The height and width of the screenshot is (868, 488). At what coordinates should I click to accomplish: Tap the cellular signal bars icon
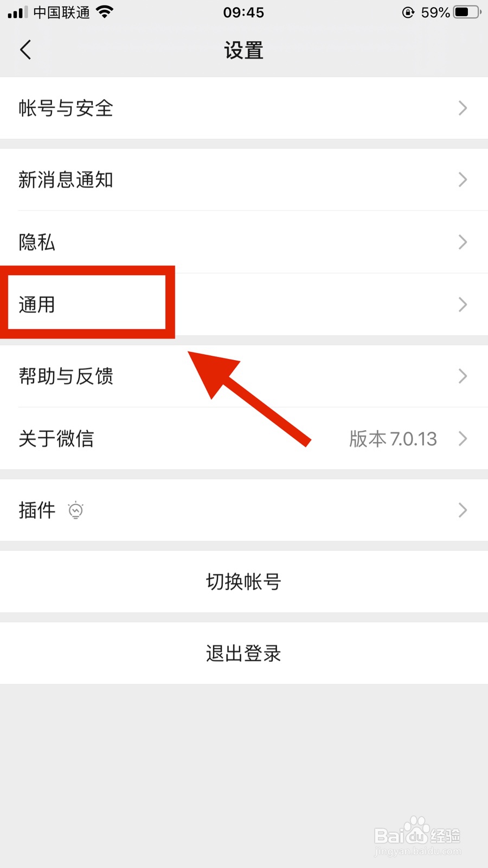point(17,12)
